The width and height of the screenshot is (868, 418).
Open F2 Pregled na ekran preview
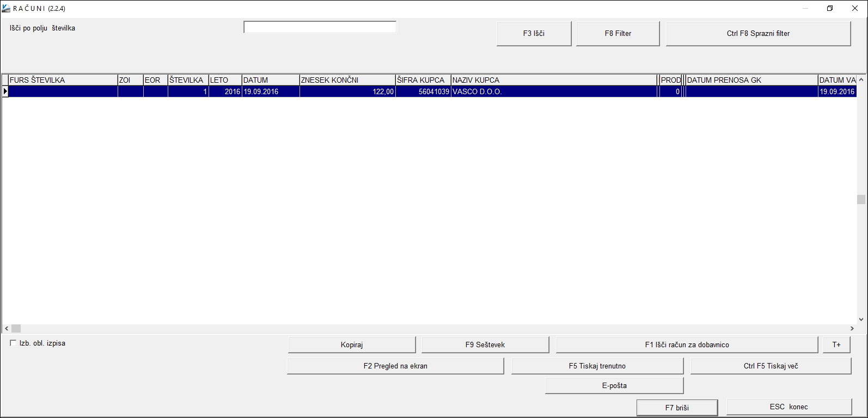coord(395,366)
